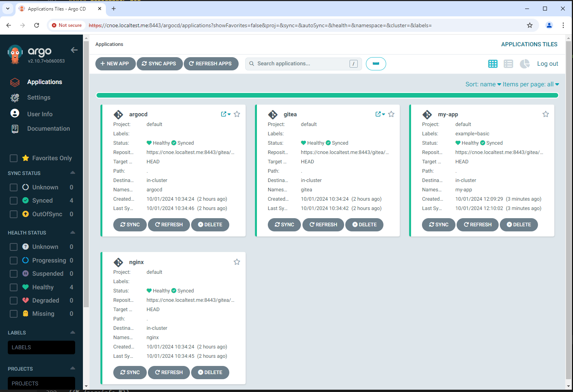Go to User Info page
The height and width of the screenshot is (392, 573).
40,114
